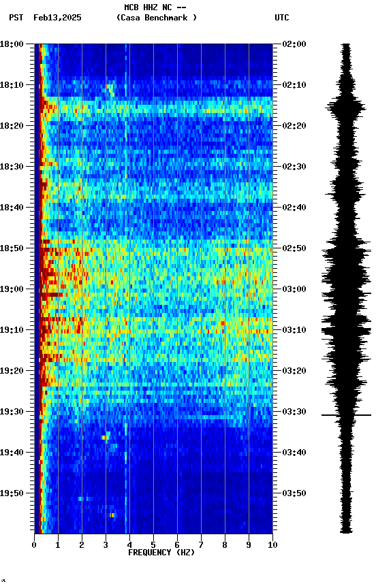Viewport: 376px width, 588px height.
Task: Click the date 'Feb13,2025'
Action: tap(57, 18)
